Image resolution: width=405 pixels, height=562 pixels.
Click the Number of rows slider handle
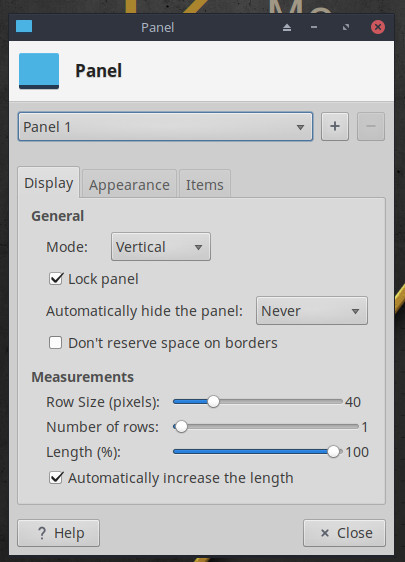[181, 427]
